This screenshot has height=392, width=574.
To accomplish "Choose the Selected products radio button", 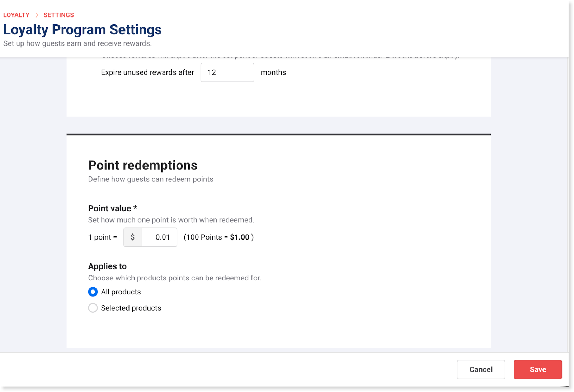I will pyautogui.click(x=93, y=308).
